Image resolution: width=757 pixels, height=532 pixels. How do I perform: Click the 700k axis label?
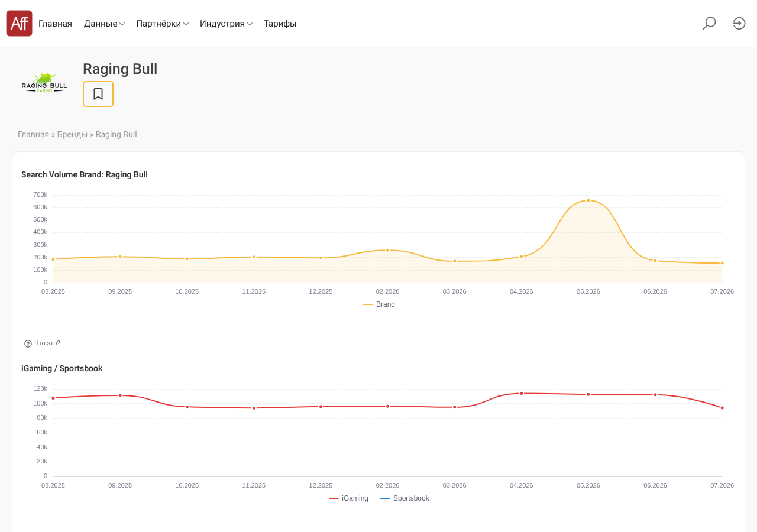click(40, 194)
